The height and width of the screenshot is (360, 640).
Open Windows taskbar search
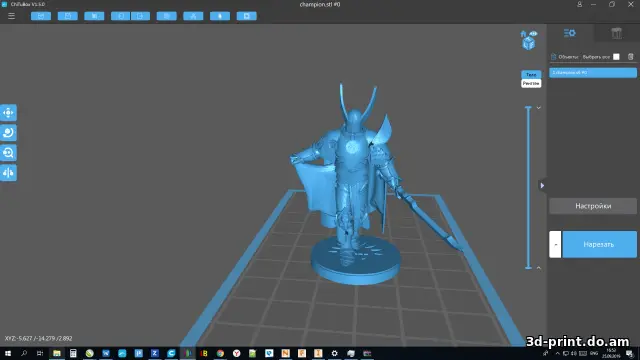coord(24,353)
